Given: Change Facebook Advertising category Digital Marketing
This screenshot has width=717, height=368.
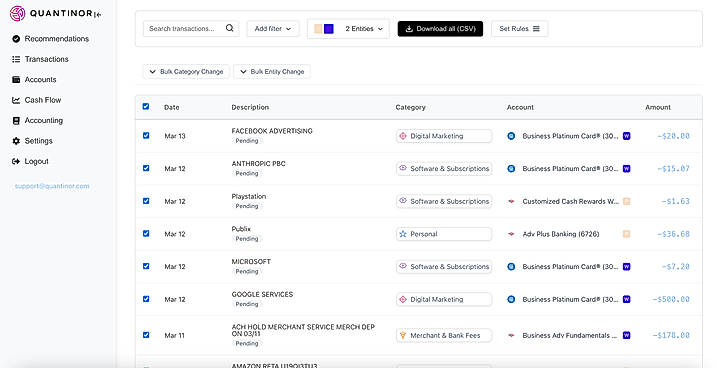Looking at the screenshot, I should pos(444,136).
